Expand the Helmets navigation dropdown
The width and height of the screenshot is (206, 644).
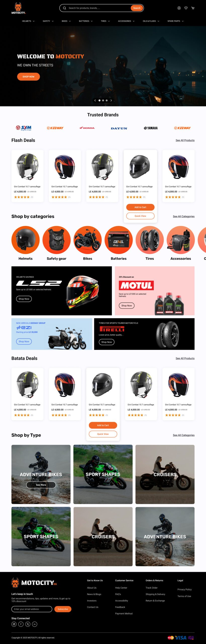click(28, 21)
